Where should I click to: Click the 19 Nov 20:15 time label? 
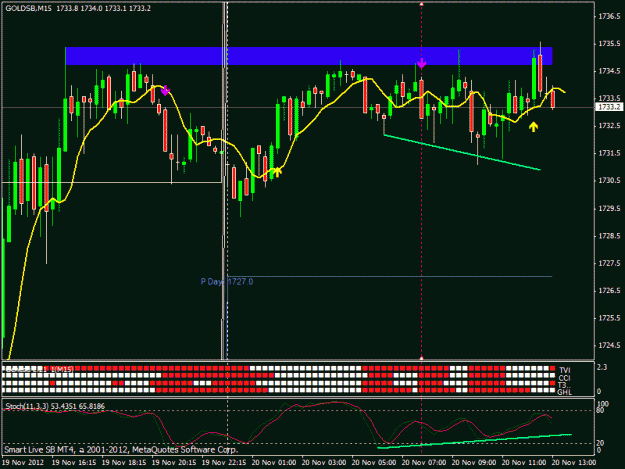tap(174, 463)
